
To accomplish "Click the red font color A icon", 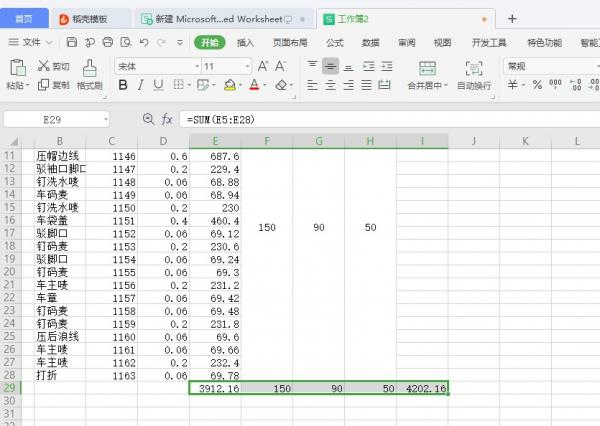I will pos(254,85).
